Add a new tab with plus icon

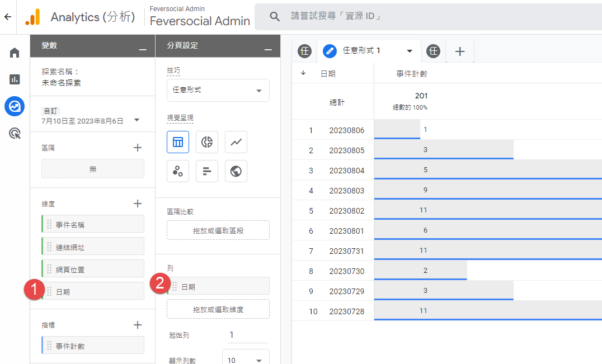pos(460,51)
